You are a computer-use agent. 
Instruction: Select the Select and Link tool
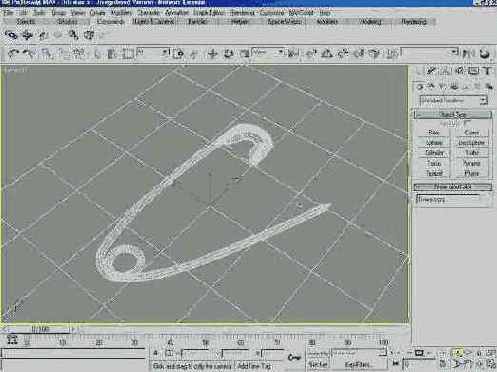[x=46, y=53]
